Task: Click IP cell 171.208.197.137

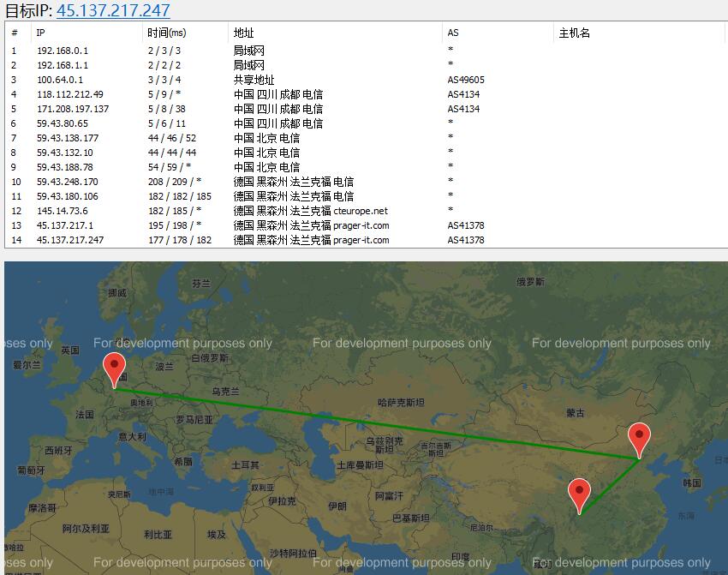Action: point(73,109)
